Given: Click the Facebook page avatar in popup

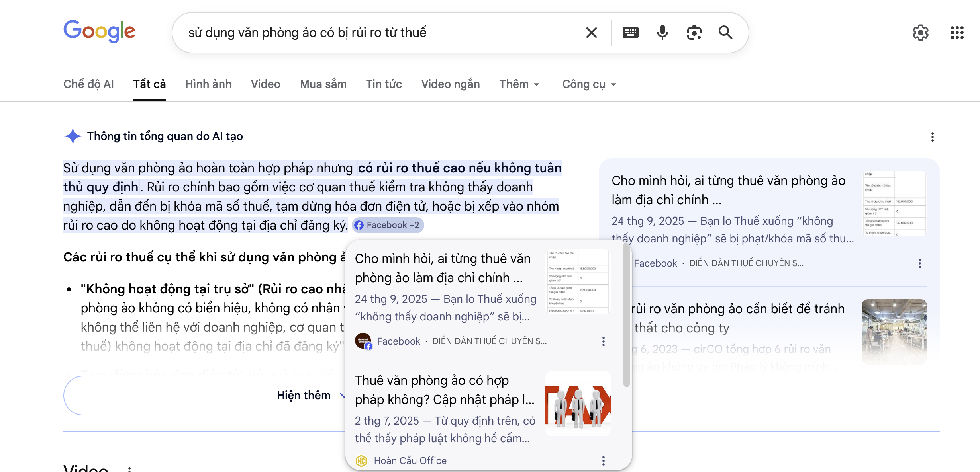Looking at the screenshot, I should point(363,341).
